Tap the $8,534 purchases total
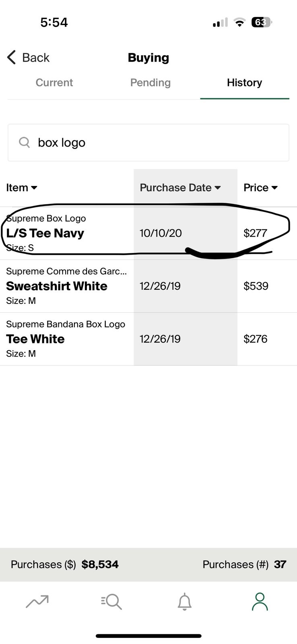This screenshot has width=297, height=644. coord(100,564)
